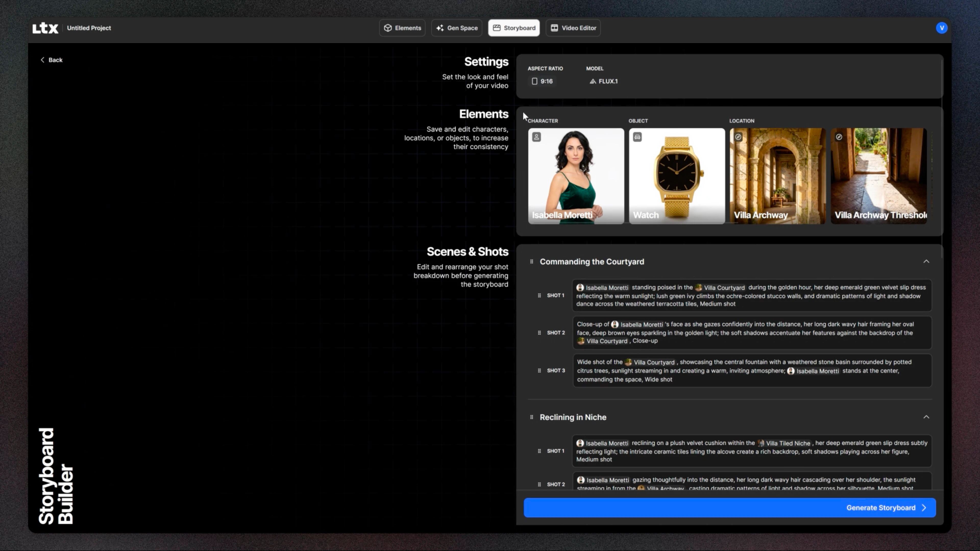Image resolution: width=980 pixels, height=551 pixels.
Task: Open the 9:16 aspect ratio dropdown
Action: point(542,81)
